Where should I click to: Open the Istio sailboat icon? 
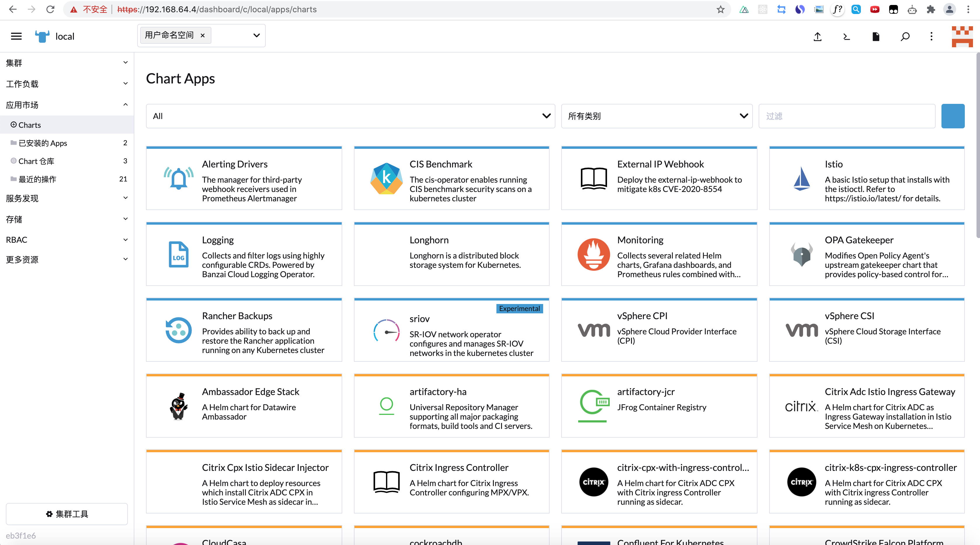tap(801, 178)
